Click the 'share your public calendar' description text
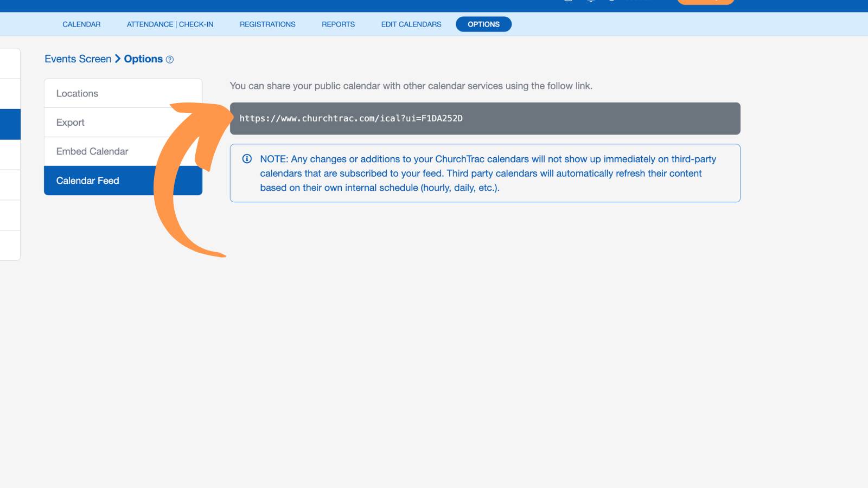Image resolution: width=868 pixels, height=488 pixels. pyautogui.click(x=411, y=86)
